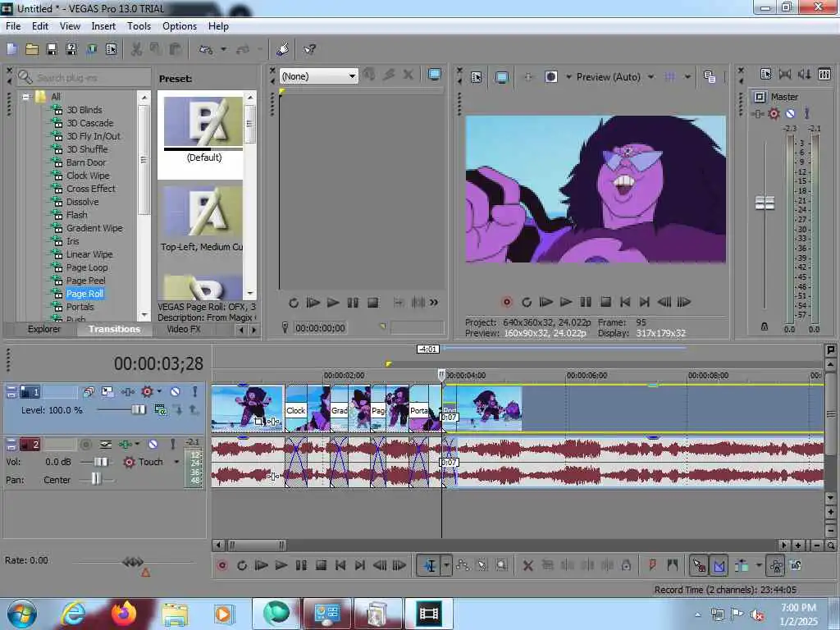
Task: Open Master bus automation settings gear
Action: click(x=774, y=113)
